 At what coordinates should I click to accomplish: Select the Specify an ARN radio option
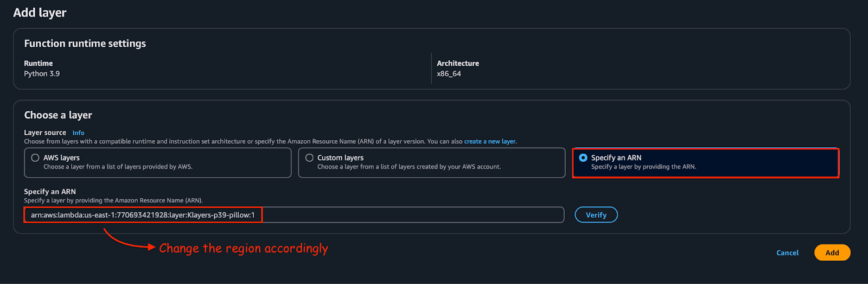[583, 157]
